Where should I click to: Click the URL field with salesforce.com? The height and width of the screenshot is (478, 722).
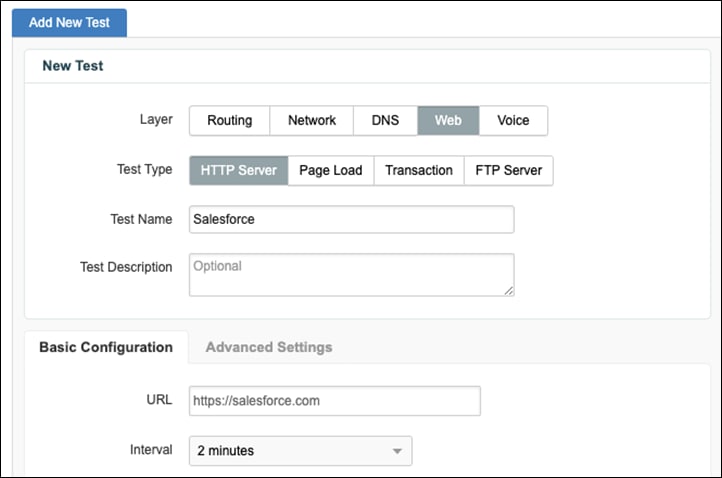[x=335, y=401]
